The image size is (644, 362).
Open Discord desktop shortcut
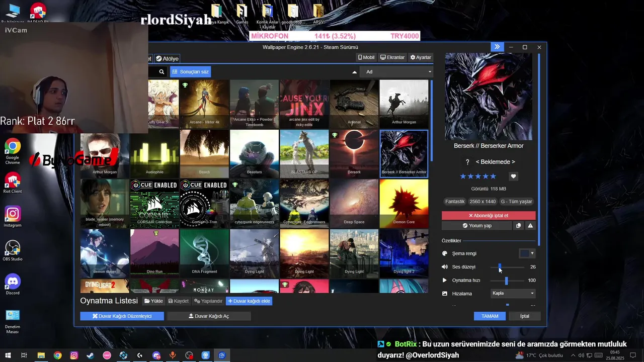(13, 285)
